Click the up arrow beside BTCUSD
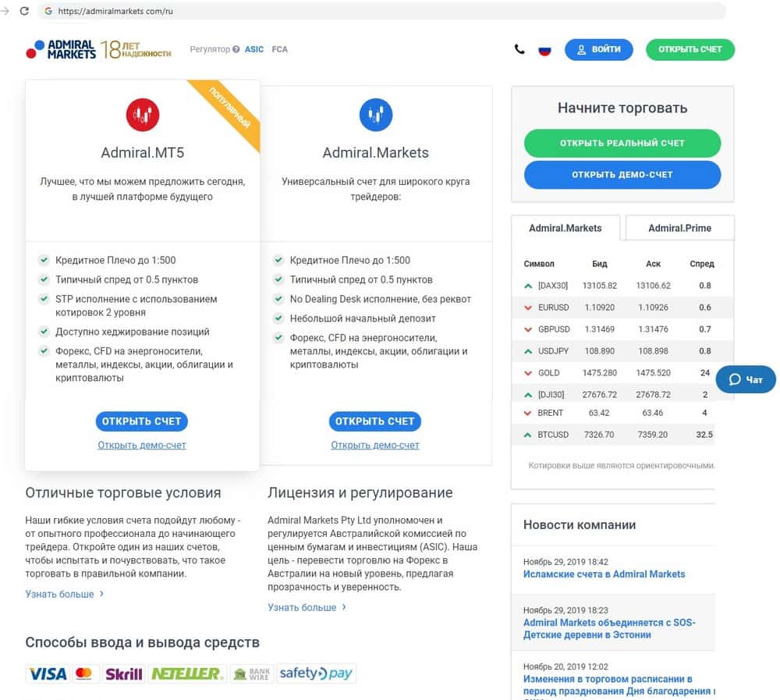The image size is (780, 700). pos(528,435)
